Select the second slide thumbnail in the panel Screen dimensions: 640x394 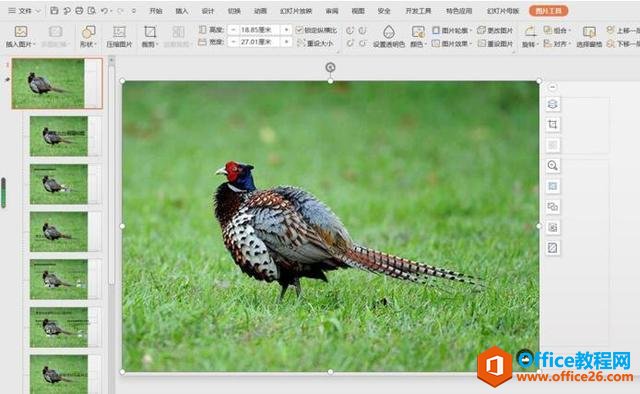(59, 136)
